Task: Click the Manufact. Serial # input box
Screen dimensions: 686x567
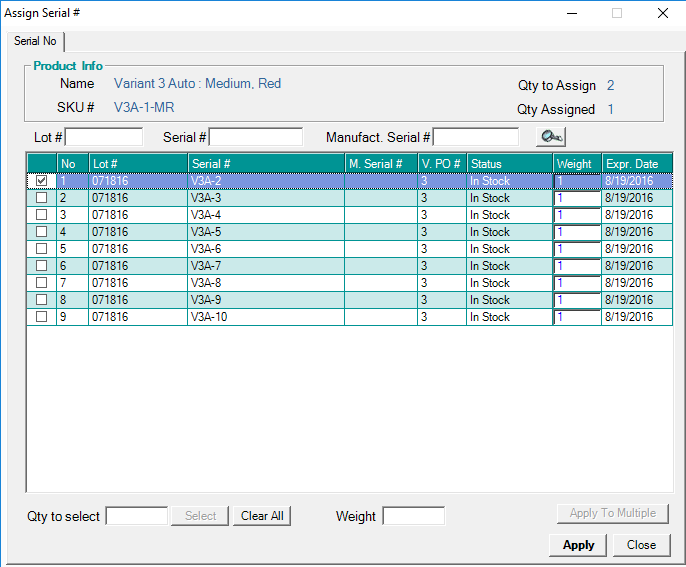Action: [x=476, y=137]
